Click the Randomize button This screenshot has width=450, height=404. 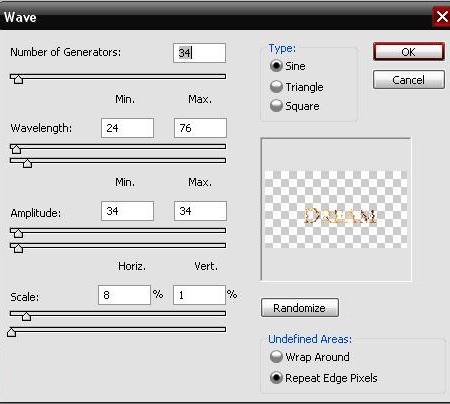300,308
